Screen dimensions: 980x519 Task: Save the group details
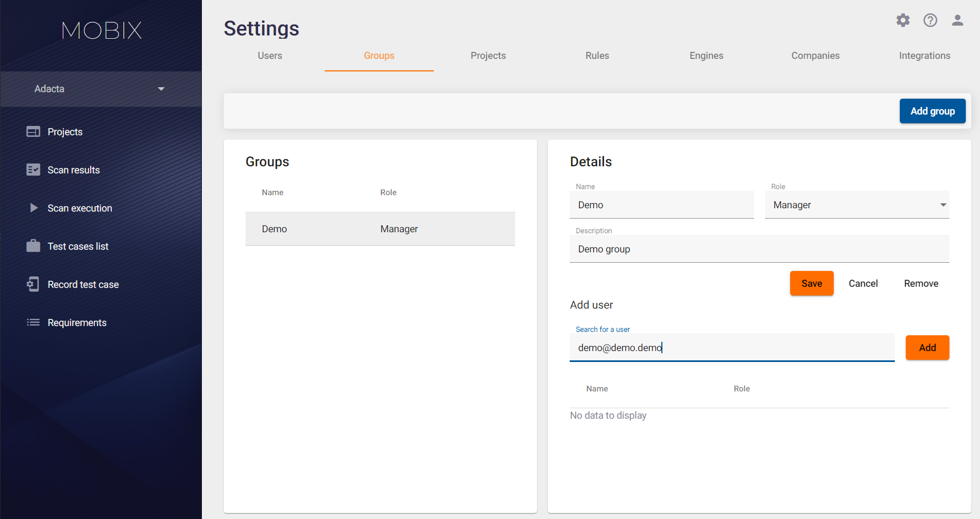[812, 283]
